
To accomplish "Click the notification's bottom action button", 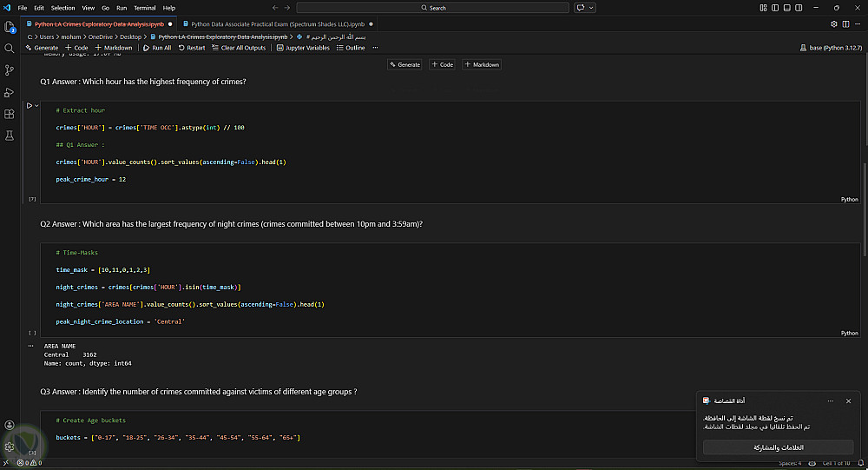I will point(786,447).
